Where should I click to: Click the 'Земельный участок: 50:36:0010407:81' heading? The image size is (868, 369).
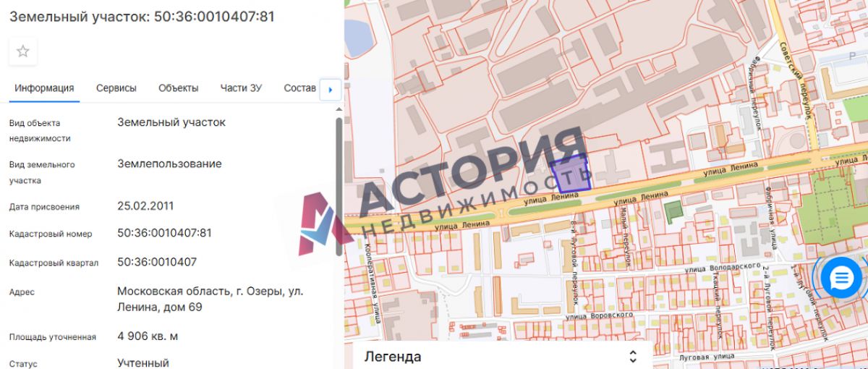click(142, 16)
